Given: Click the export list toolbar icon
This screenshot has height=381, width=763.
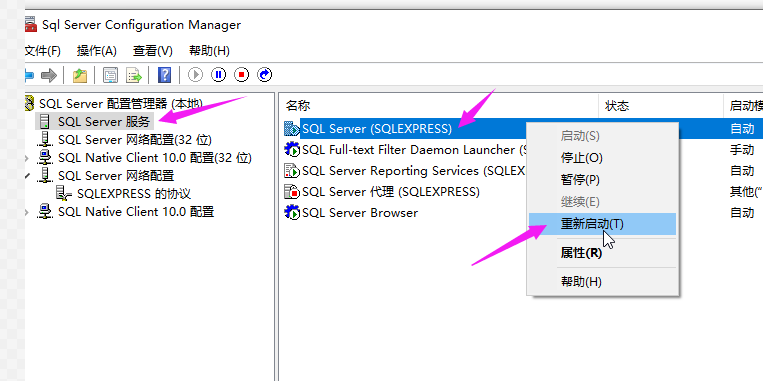Looking at the screenshot, I should click(x=134, y=75).
